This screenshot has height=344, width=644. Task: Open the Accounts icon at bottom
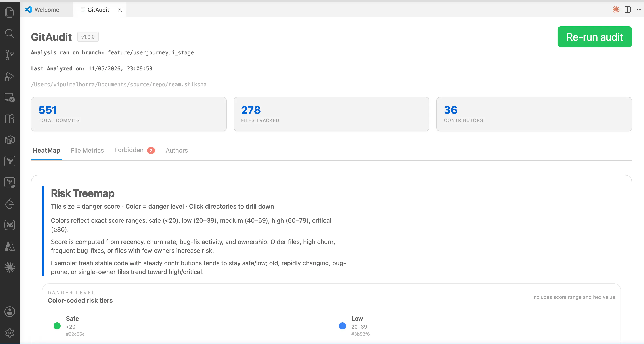(10, 312)
